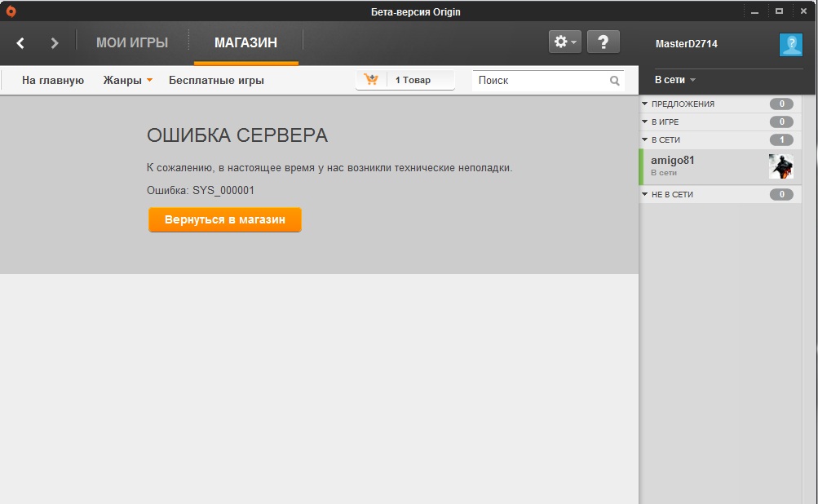Open the settings gear menu
Viewport: 818px width, 504px height.
[565, 42]
